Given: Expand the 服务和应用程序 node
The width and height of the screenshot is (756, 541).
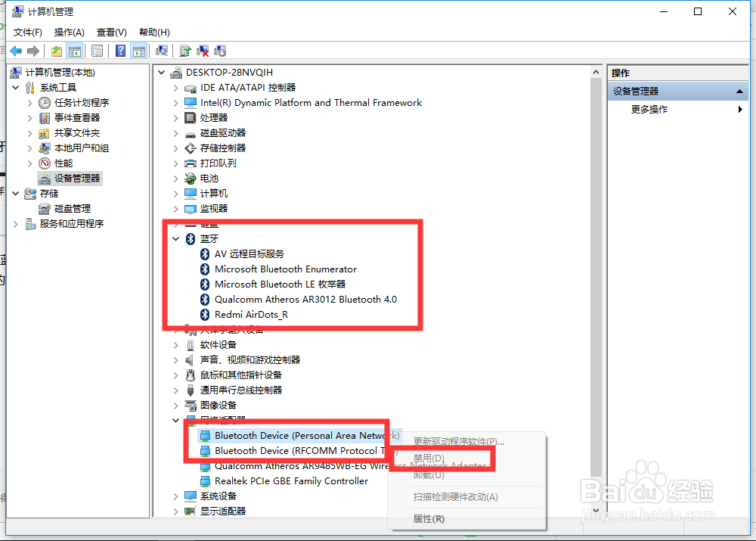Looking at the screenshot, I should point(16,224).
